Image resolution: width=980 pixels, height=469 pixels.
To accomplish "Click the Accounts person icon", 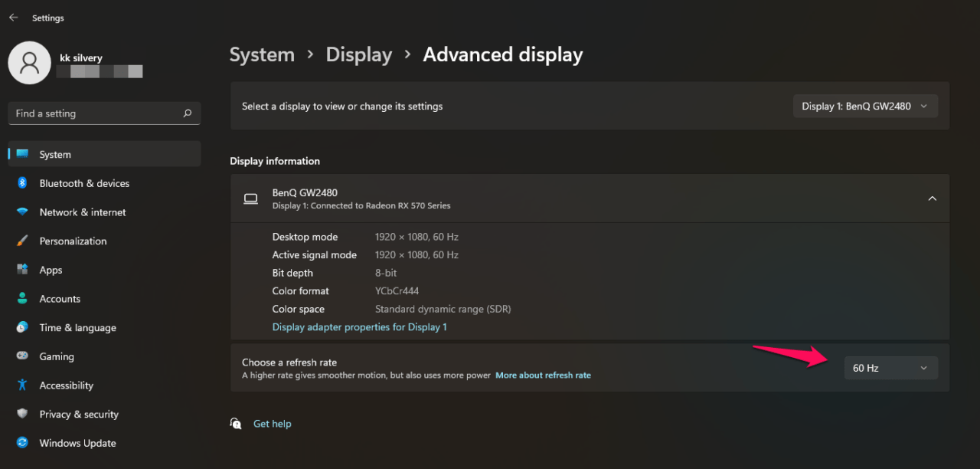I will tap(22, 299).
